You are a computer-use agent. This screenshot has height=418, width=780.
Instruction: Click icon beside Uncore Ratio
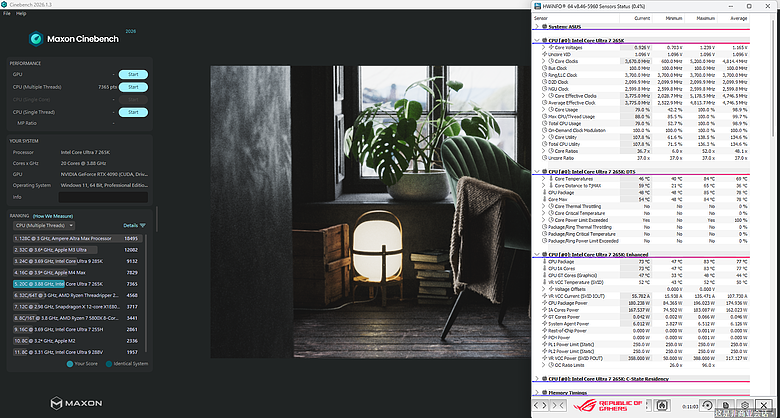pos(544,158)
